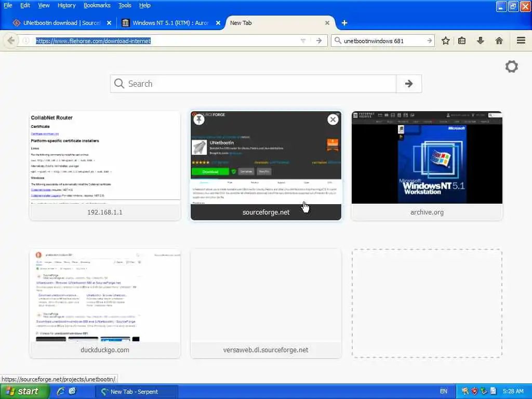532x399 pixels.
Task: Launch Internet Explorer from quick launch
Action: 61,391
